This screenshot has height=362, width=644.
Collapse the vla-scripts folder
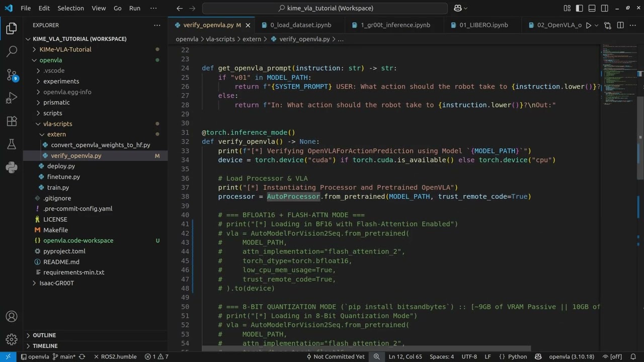coord(57,124)
